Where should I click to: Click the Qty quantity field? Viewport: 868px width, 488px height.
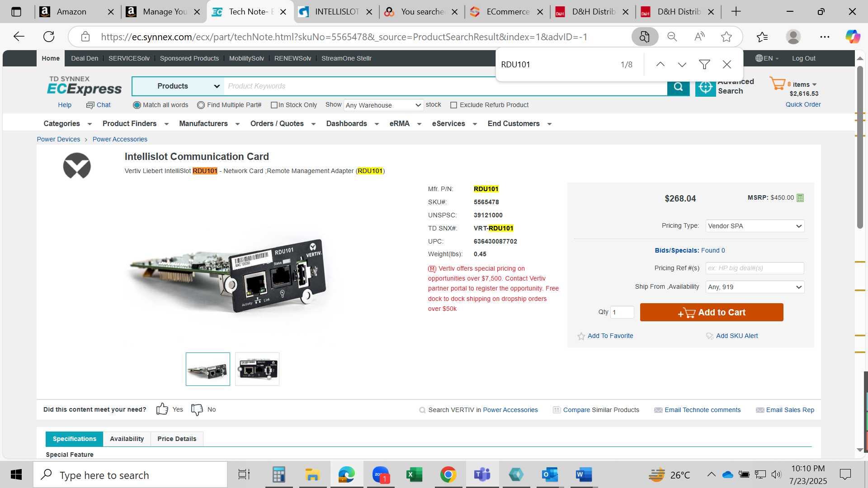click(622, 312)
